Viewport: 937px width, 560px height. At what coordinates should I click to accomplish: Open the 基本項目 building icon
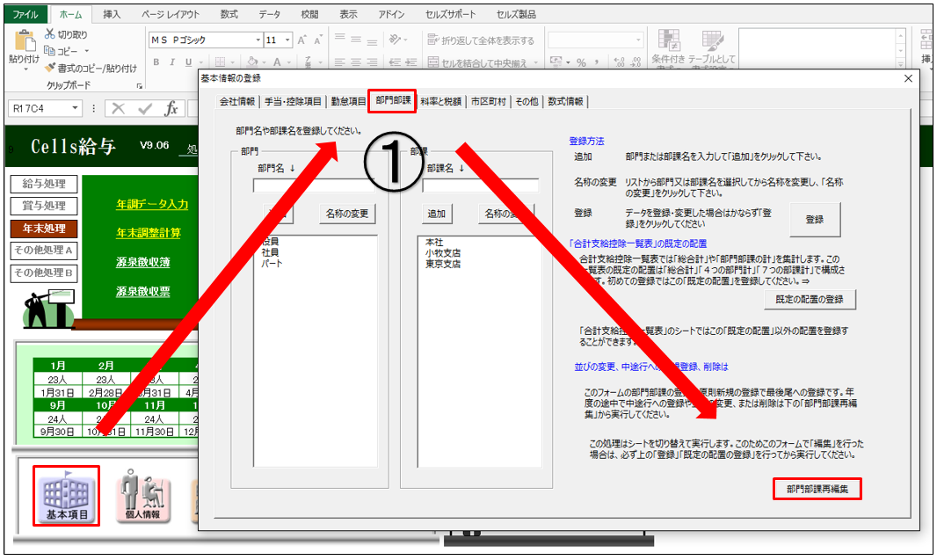(66, 497)
